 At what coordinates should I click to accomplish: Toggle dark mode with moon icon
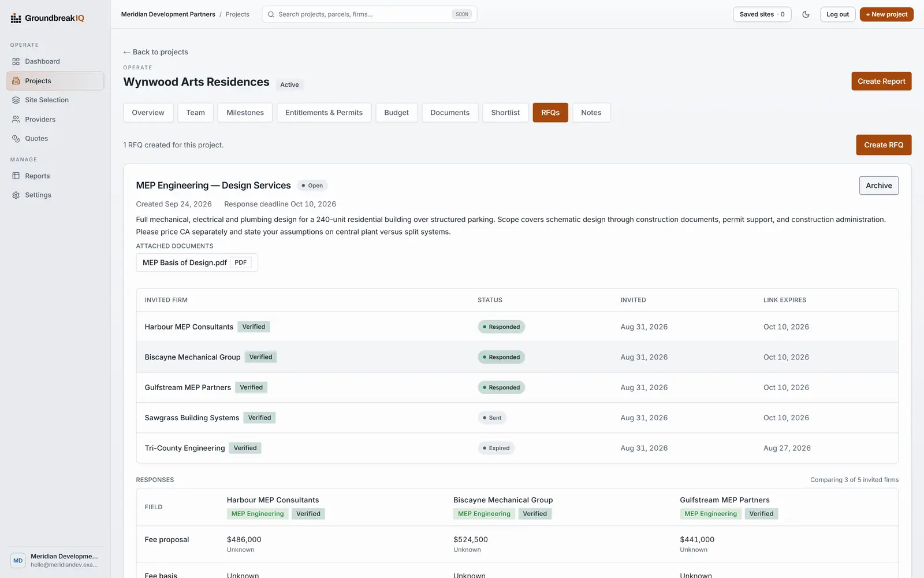(x=806, y=14)
